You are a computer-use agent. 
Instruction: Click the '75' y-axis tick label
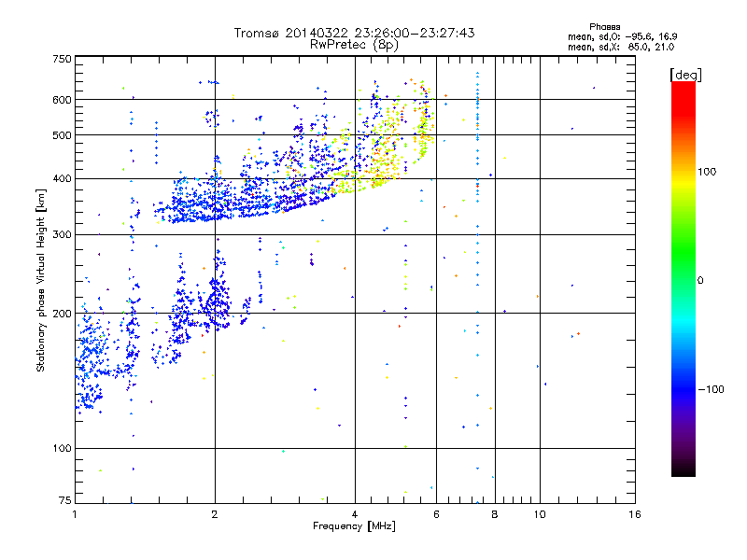[x=65, y=500]
